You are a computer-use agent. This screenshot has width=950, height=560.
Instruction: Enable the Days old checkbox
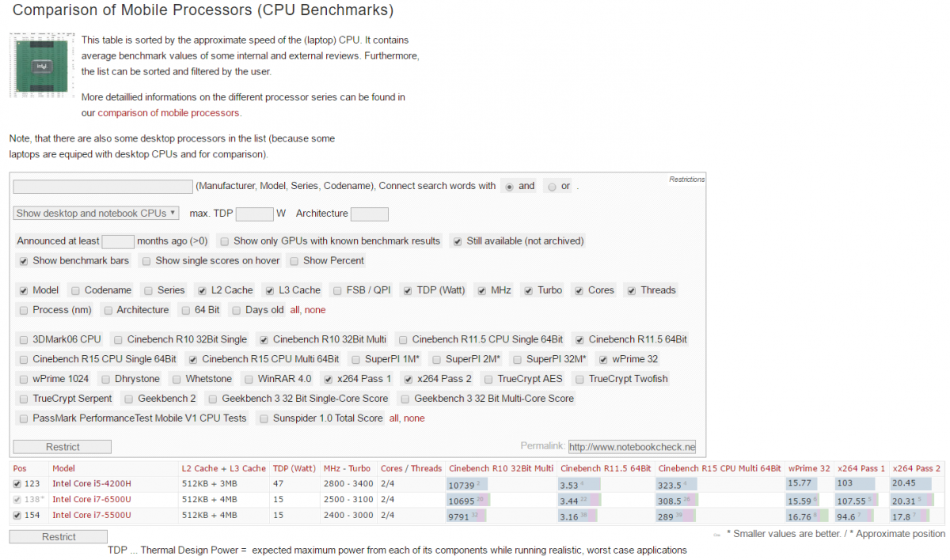[x=236, y=310]
